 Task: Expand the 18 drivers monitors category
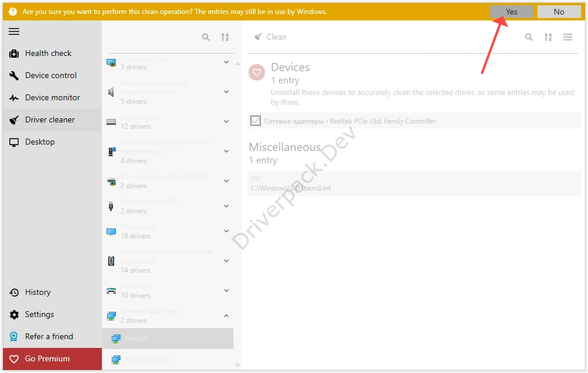tap(226, 231)
